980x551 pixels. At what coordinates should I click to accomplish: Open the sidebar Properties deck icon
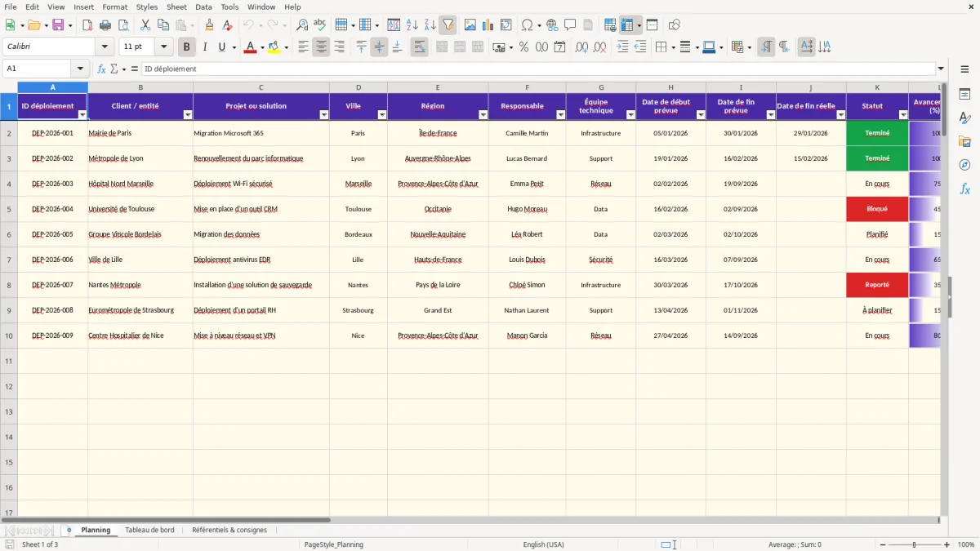964,95
